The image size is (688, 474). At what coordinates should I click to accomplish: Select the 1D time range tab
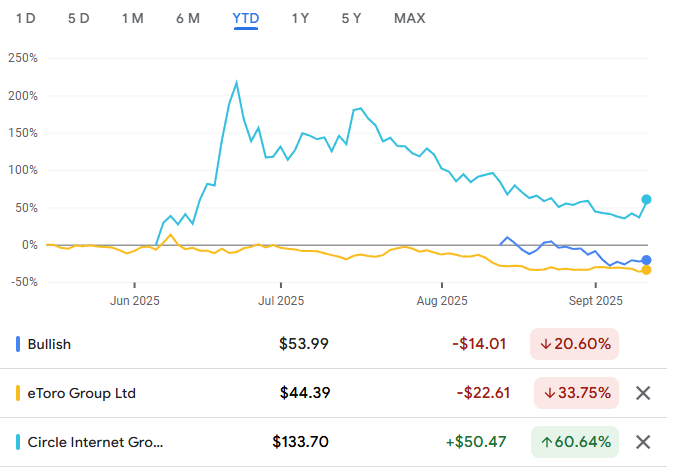click(x=25, y=18)
